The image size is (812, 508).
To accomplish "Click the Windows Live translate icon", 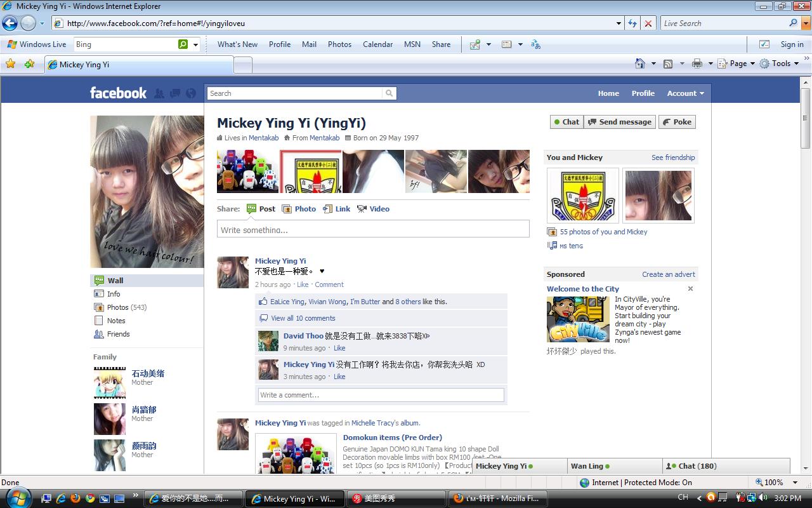I will click(536, 44).
